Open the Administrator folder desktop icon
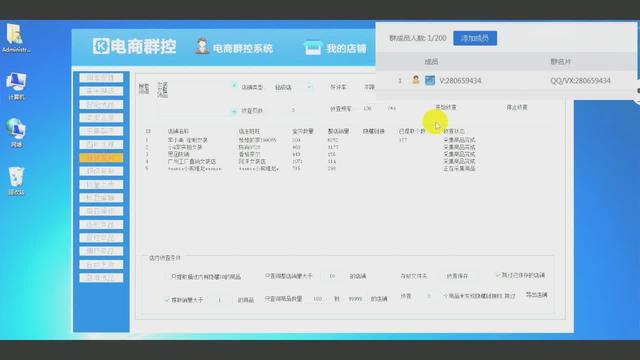 (x=16, y=38)
